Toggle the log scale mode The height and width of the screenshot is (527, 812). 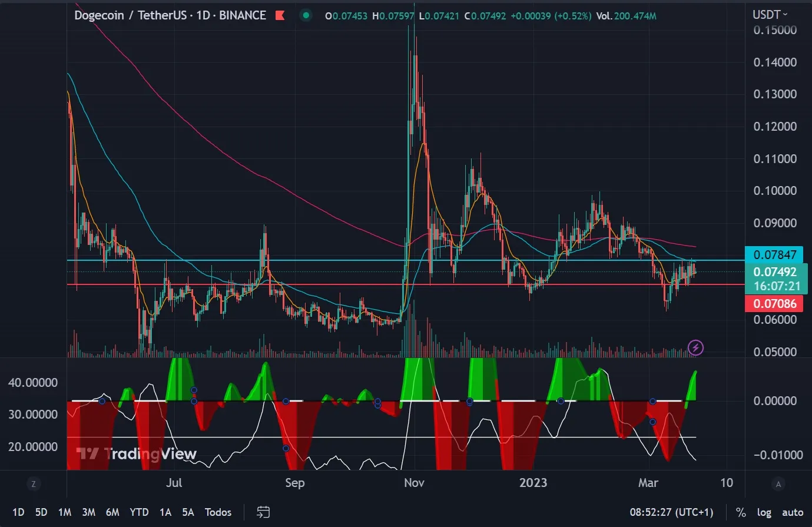tap(764, 512)
